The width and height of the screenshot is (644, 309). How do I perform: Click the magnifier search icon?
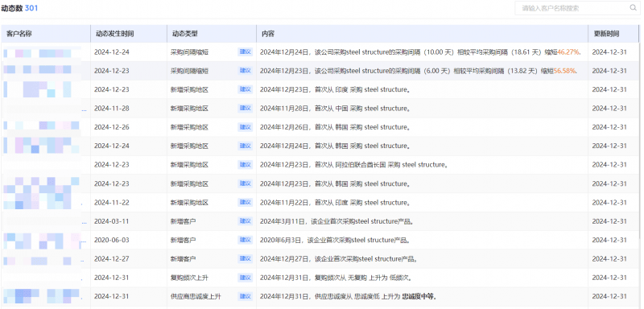(633, 8)
